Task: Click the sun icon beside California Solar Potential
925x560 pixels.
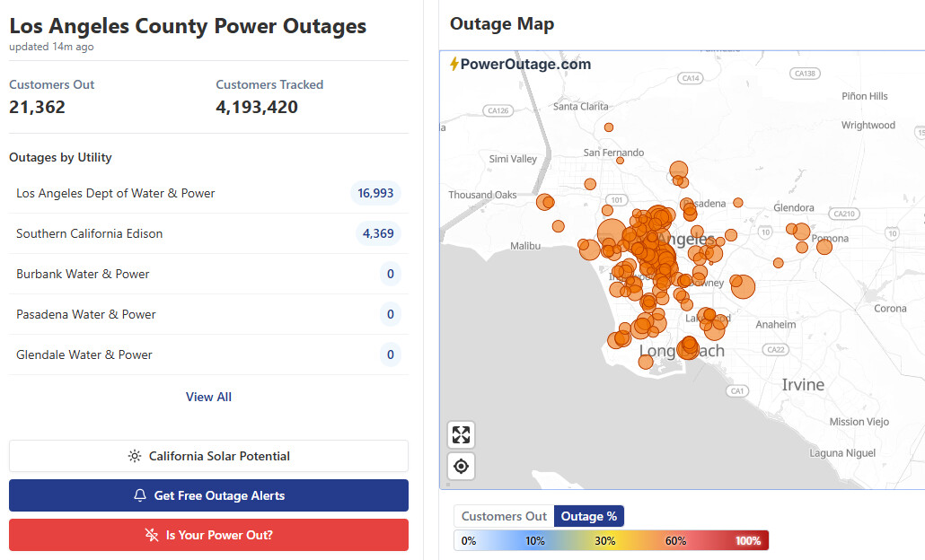Action: point(135,456)
